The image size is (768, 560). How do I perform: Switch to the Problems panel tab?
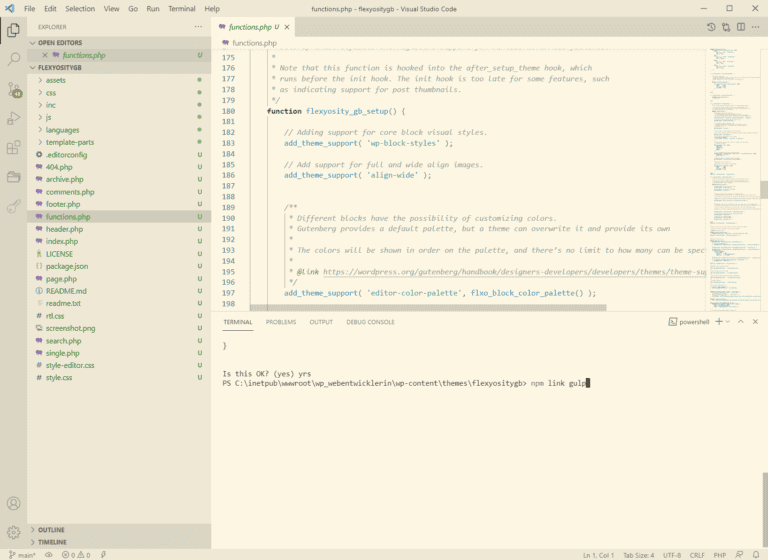click(x=281, y=322)
